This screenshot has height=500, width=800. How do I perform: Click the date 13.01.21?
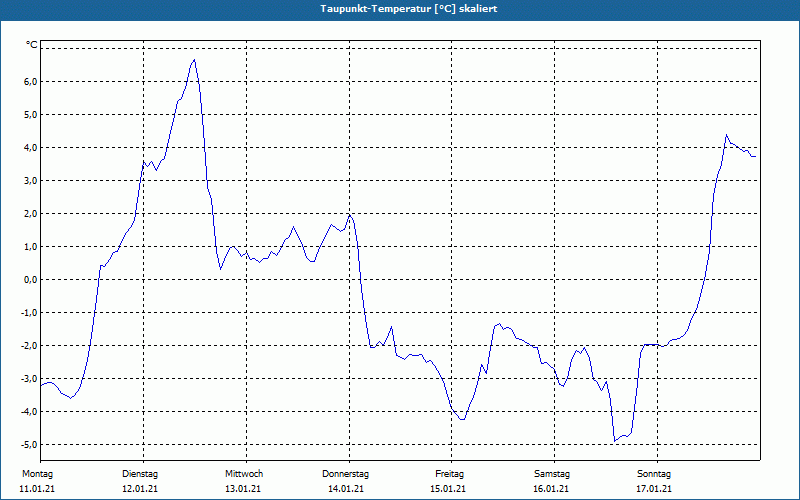click(x=243, y=489)
